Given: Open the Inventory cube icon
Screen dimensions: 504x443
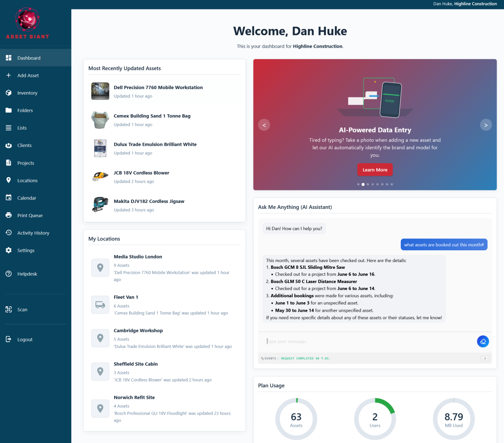Looking at the screenshot, I should click(x=9, y=93).
